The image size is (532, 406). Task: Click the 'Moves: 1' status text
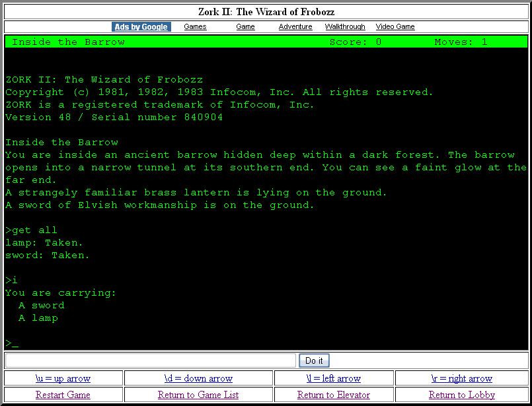[461, 42]
